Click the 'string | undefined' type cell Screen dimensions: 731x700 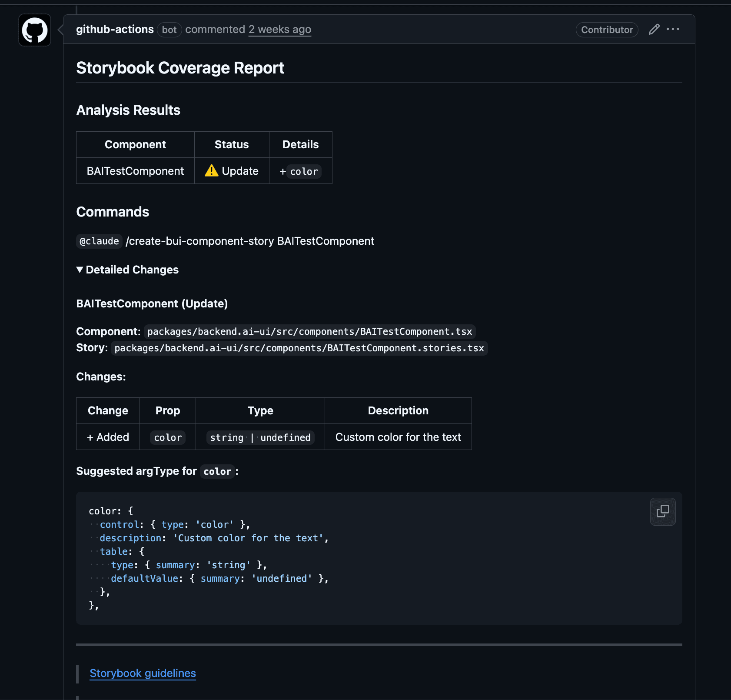click(260, 437)
